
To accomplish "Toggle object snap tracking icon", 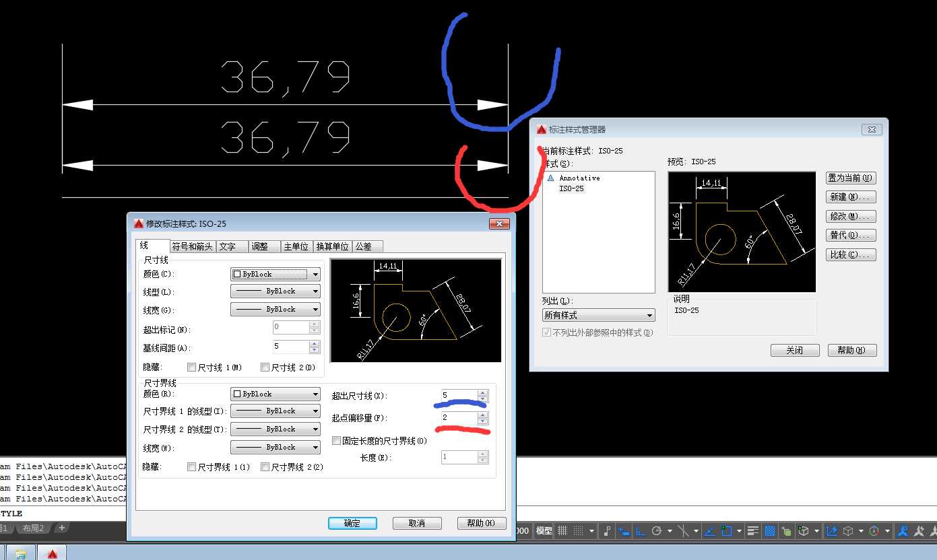I will pyautogui.click(x=710, y=530).
